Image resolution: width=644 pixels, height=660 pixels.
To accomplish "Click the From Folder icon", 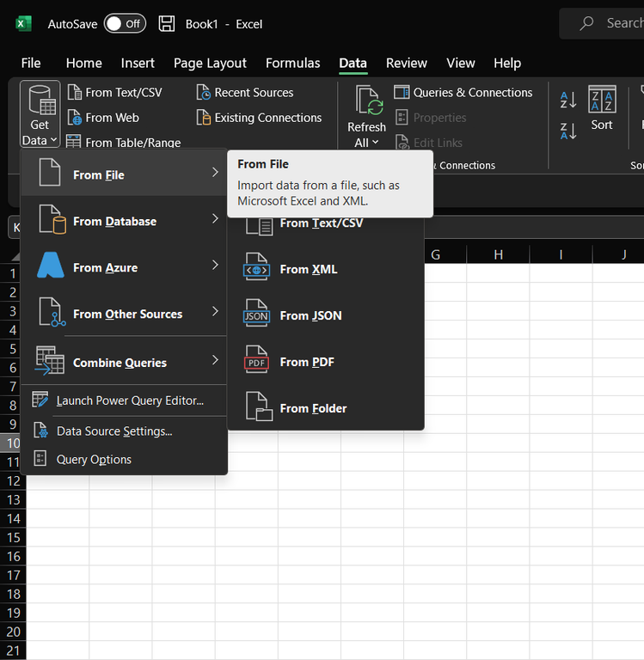I will point(257,408).
